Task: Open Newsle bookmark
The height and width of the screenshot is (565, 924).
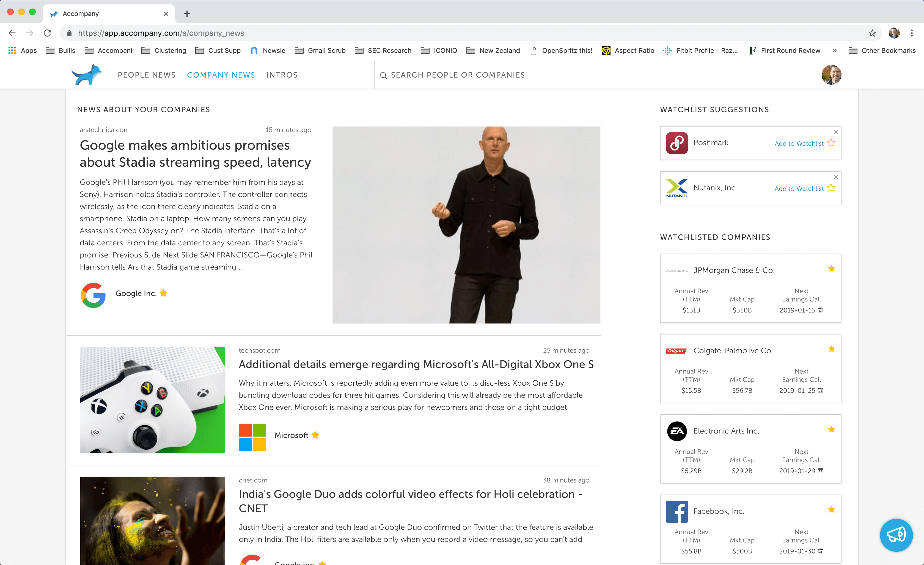Action: point(268,50)
